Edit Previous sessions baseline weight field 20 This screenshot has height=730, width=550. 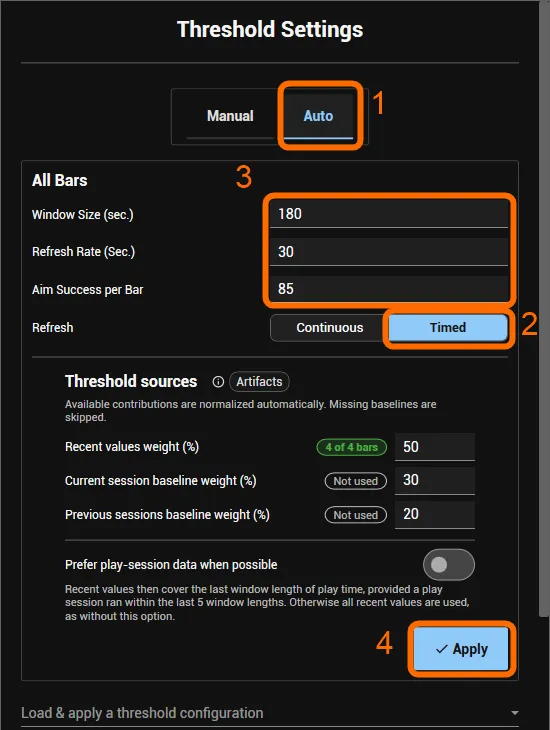435,514
